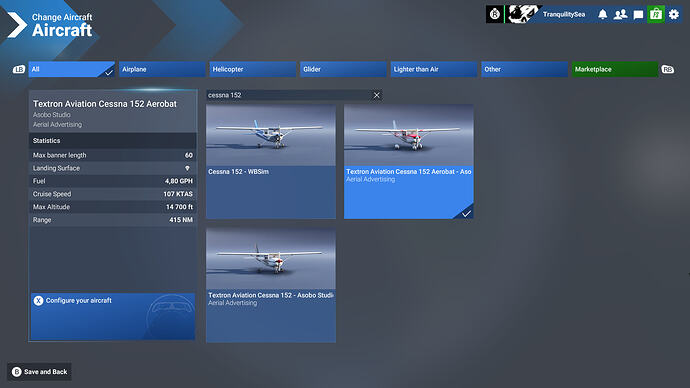Open the settings gear icon
The width and height of the screenshot is (690, 388).
click(x=674, y=15)
